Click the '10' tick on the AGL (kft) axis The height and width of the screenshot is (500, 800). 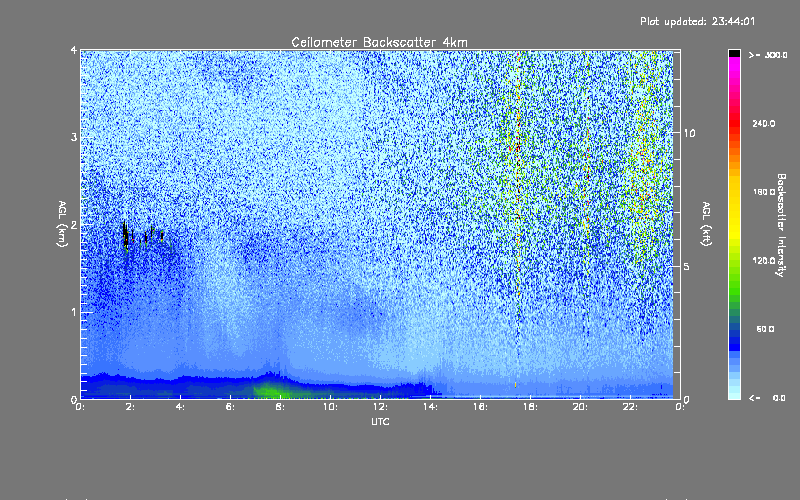689,133
